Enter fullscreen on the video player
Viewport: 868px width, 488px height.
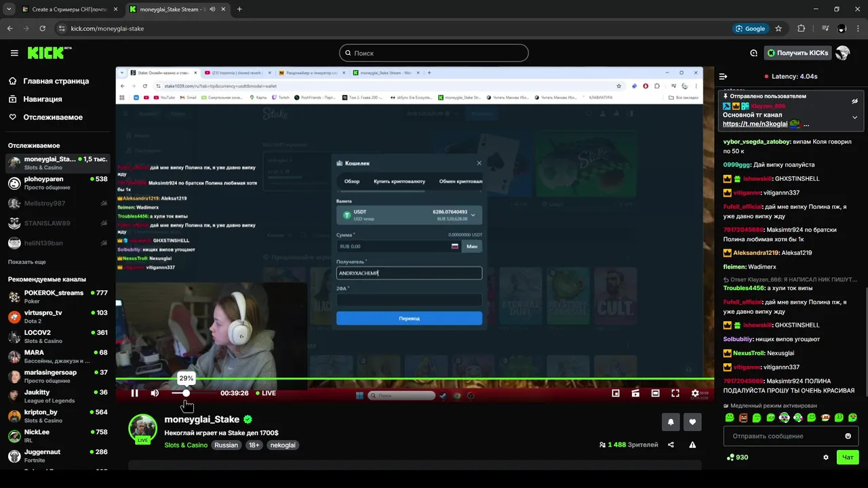(675, 393)
